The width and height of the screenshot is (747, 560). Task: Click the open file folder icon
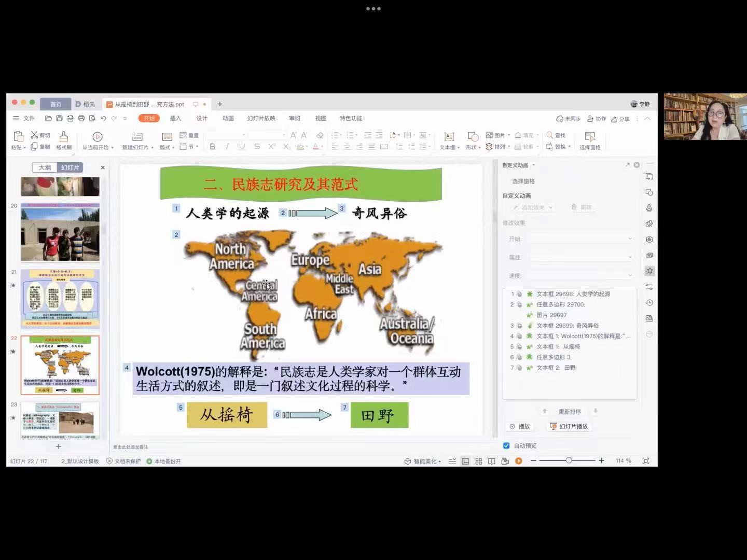48,119
